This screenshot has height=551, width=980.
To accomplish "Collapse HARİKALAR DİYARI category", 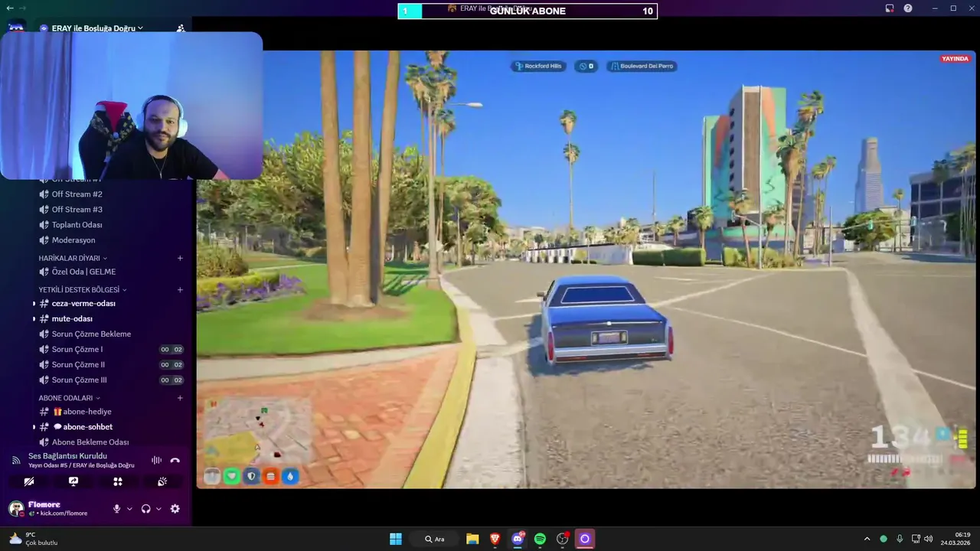I will tap(73, 258).
